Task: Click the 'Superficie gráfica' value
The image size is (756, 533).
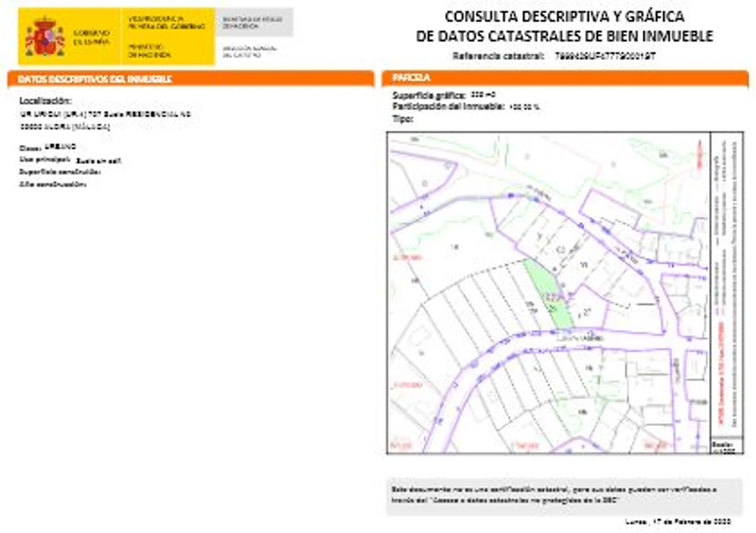Action: click(x=483, y=95)
